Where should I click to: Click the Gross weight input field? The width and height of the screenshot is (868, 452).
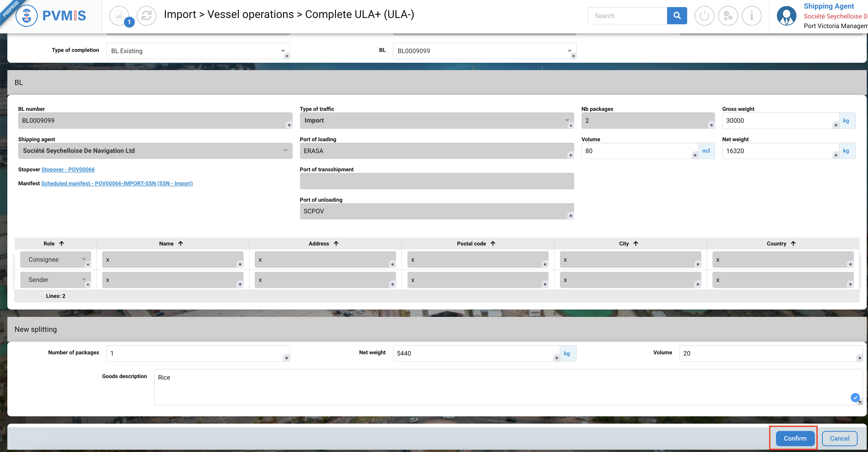coord(778,121)
